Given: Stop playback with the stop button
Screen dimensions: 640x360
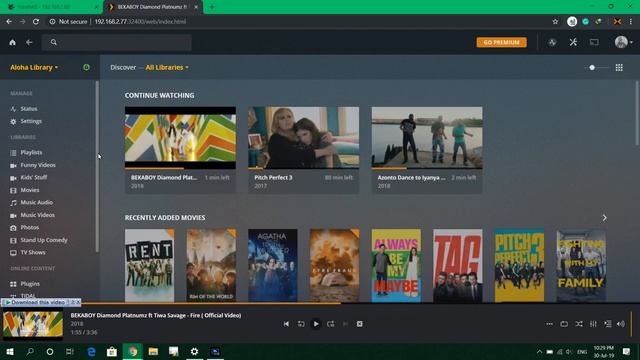Looking at the screenshot, I should pyautogui.click(x=360, y=324).
